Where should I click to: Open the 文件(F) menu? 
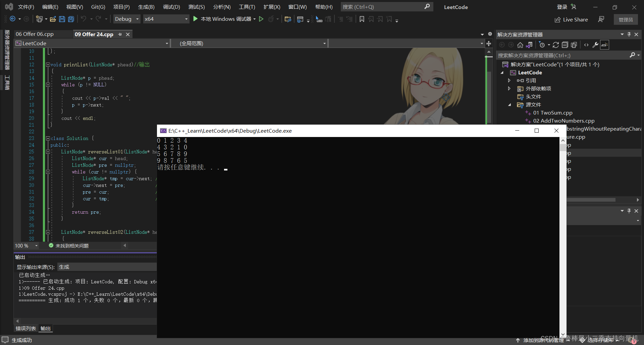[x=26, y=7]
